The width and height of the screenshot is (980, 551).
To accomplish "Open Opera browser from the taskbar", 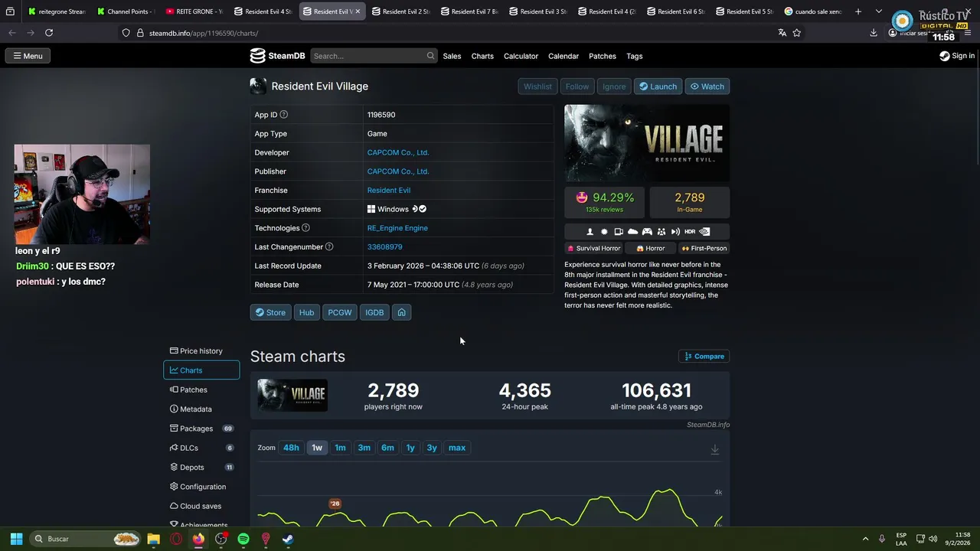I will pos(176,539).
